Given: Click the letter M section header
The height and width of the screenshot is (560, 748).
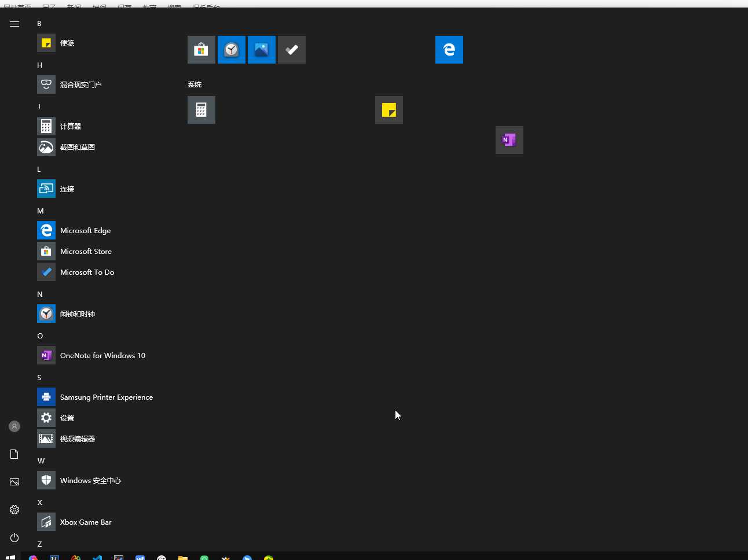Looking at the screenshot, I should point(41,211).
